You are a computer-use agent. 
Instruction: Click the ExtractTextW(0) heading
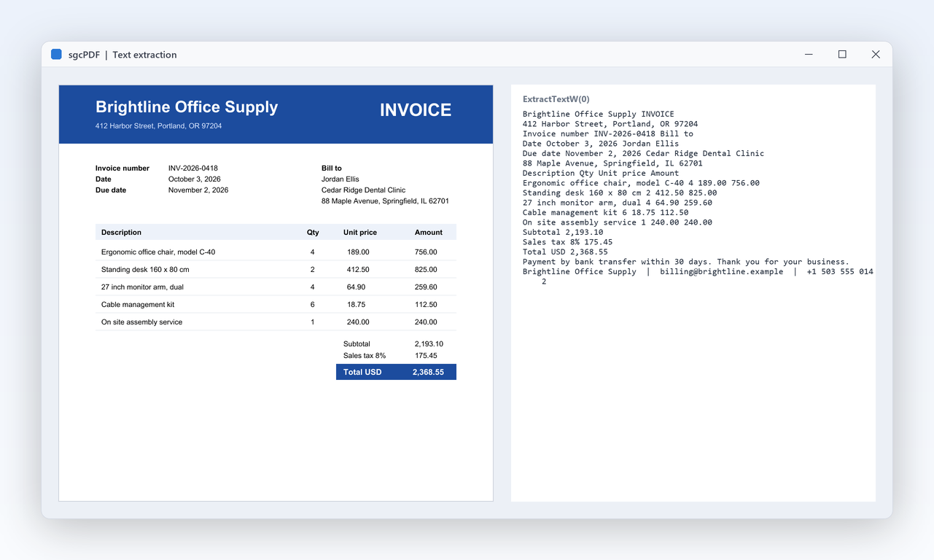pos(556,99)
